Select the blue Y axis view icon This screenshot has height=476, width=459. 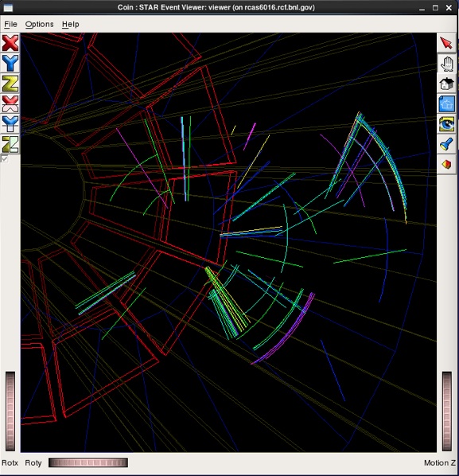point(10,63)
